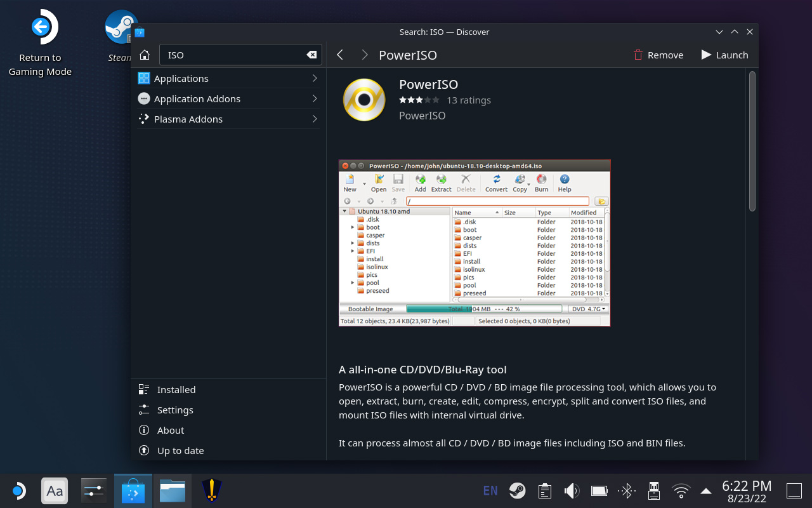This screenshot has width=812, height=508.
Task: Open the volume control tray icon
Action: 572,490
